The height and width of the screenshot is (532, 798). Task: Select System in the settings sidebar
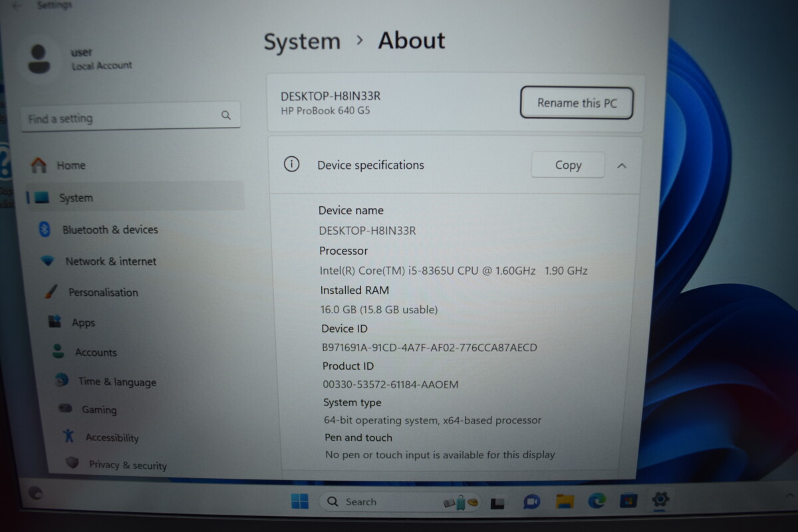(x=134, y=198)
